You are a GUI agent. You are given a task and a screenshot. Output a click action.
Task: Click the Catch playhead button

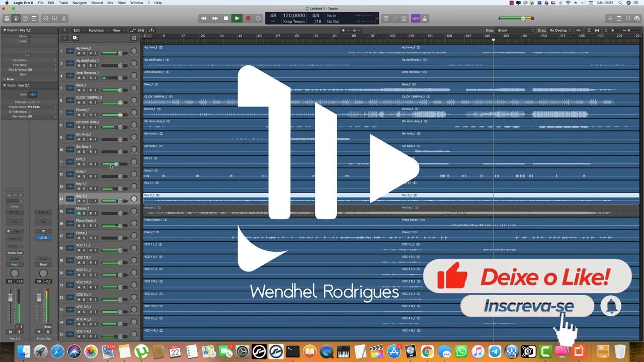pyautogui.click(x=151, y=30)
